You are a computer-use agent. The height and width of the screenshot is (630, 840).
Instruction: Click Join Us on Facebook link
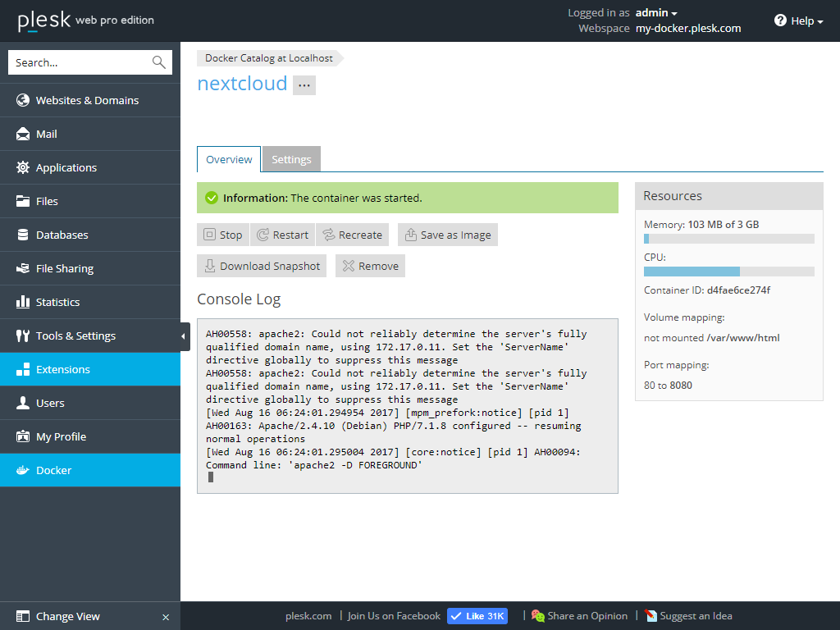(x=394, y=616)
